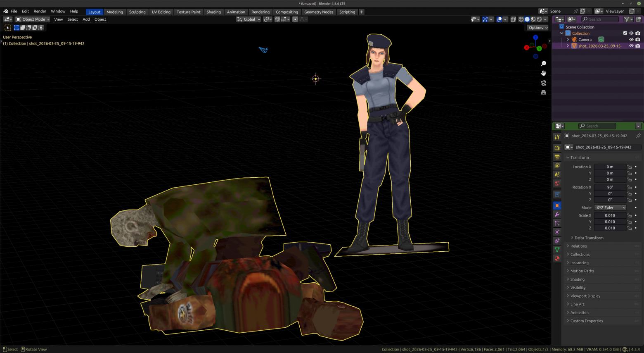This screenshot has height=353, width=644.
Task: Disable render camera icon for shot object
Action: click(638, 46)
